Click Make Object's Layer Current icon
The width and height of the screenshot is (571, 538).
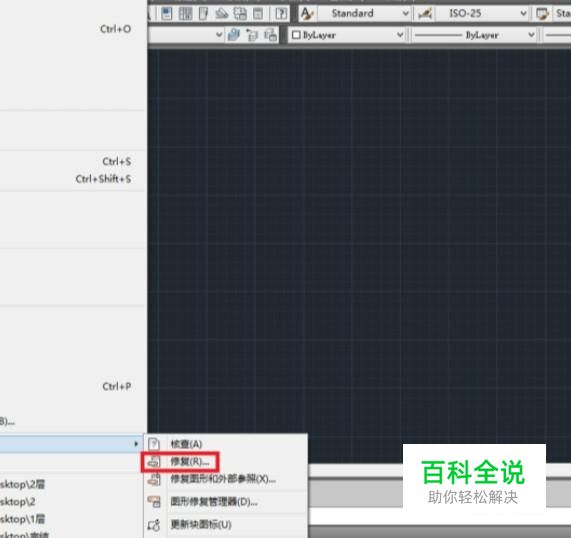pyautogui.click(x=233, y=35)
